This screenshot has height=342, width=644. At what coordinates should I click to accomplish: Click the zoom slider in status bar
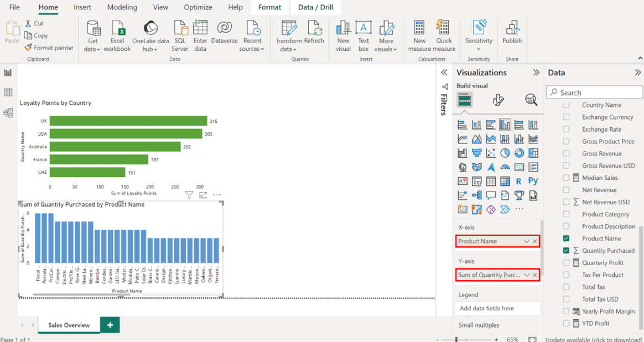tap(456, 339)
